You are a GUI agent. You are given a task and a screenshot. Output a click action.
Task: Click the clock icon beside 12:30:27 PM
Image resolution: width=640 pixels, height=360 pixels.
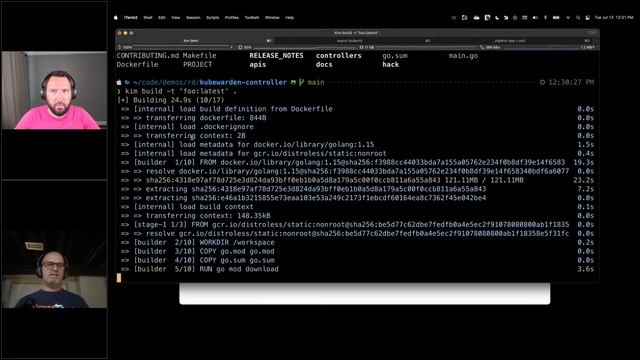click(x=542, y=82)
